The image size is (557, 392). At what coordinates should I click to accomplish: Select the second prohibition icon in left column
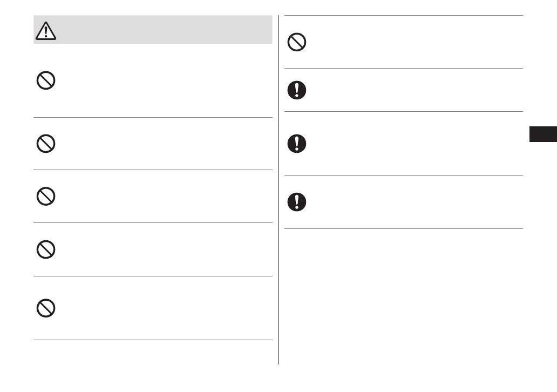tap(46, 144)
